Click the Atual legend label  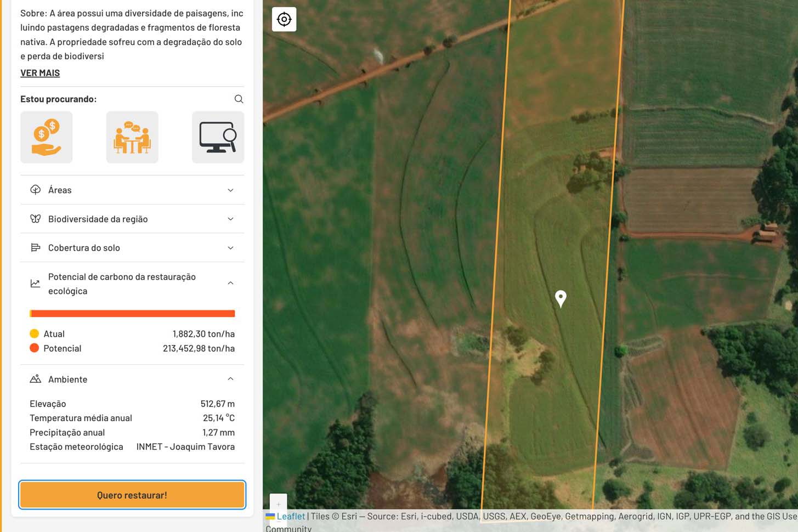click(54, 333)
